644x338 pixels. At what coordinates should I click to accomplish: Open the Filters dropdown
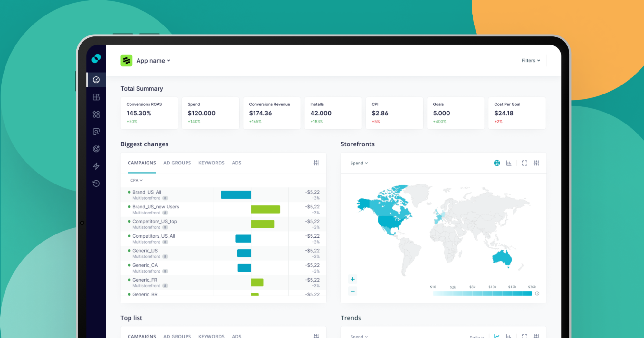point(530,61)
